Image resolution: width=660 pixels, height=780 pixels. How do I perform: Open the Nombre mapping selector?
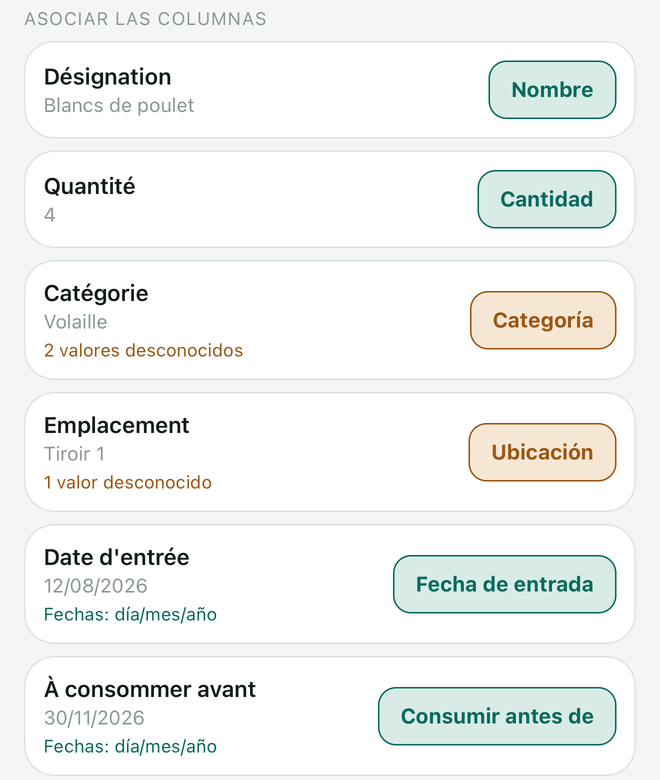tap(552, 90)
